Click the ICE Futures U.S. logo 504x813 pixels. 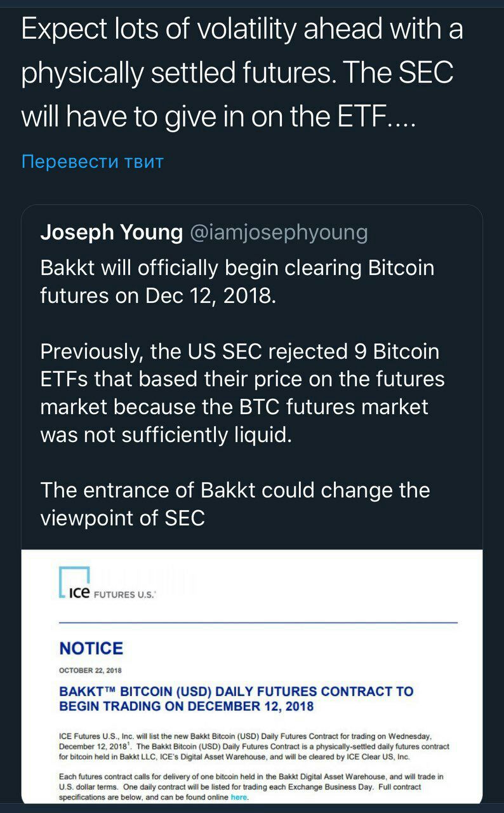click(x=107, y=585)
